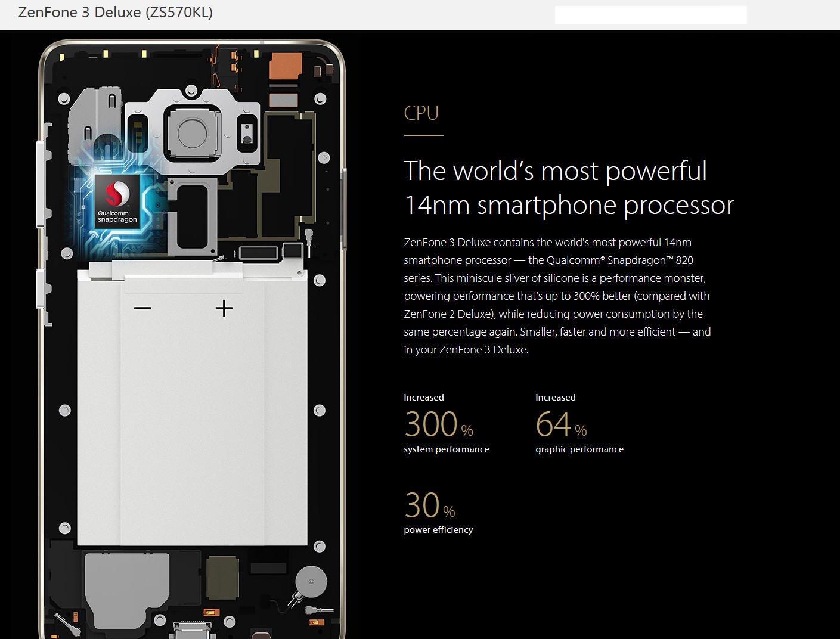Click the fingerprint sensor frame below camera
Image resolution: width=840 pixels, height=639 pixels.
point(191,216)
